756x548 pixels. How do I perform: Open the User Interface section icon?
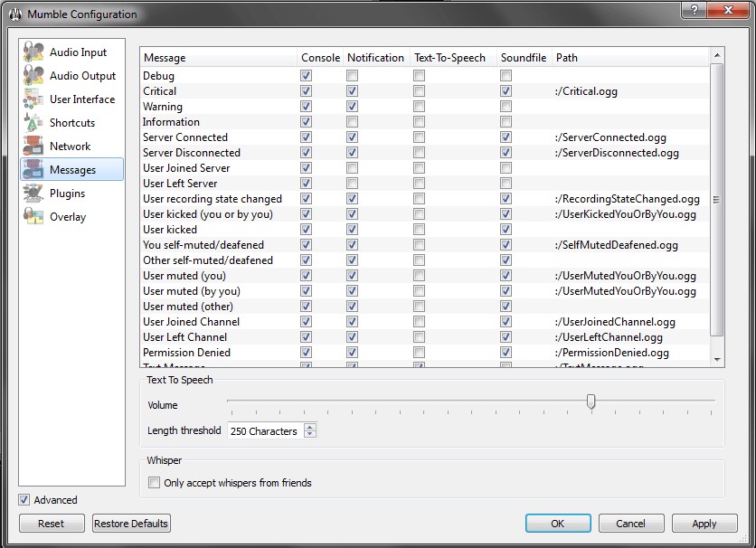(33, 99)
